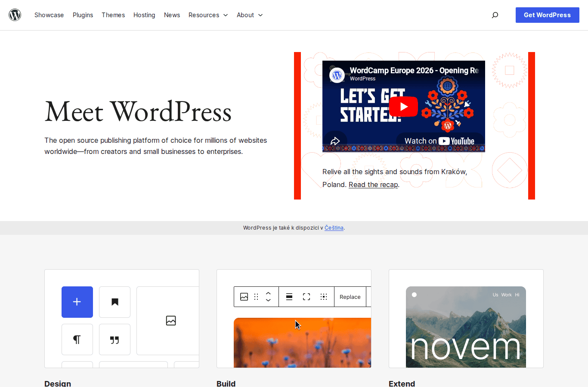Click the Us link in novem preview
The image size is (588, 387).
495,295
